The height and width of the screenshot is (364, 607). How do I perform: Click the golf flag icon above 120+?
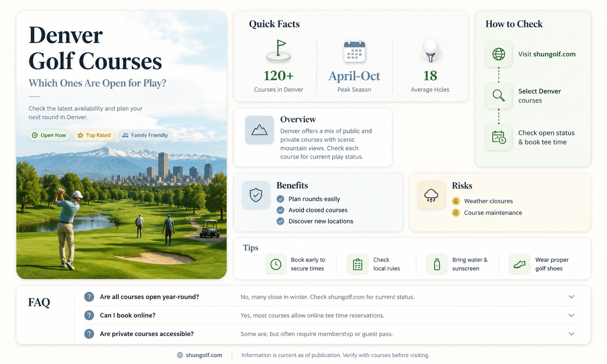[x=278, y=50]
